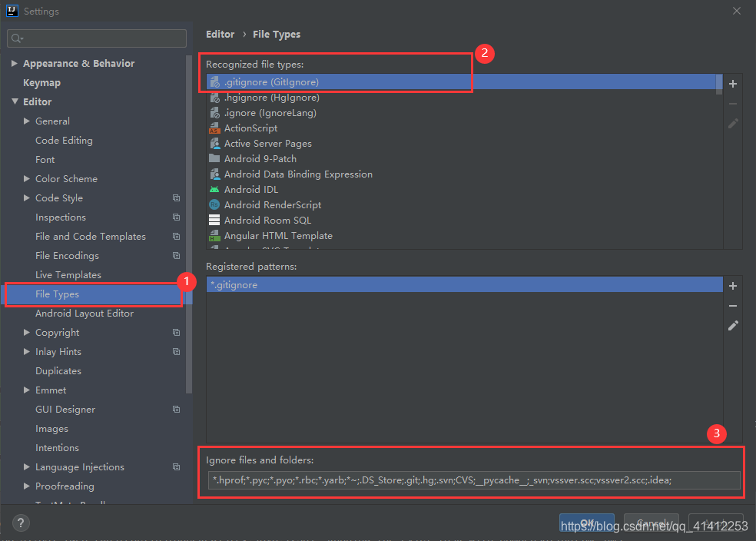Click add button beside Recognized file types
This screenshot has width=756, height=541.
pos(733,84)
